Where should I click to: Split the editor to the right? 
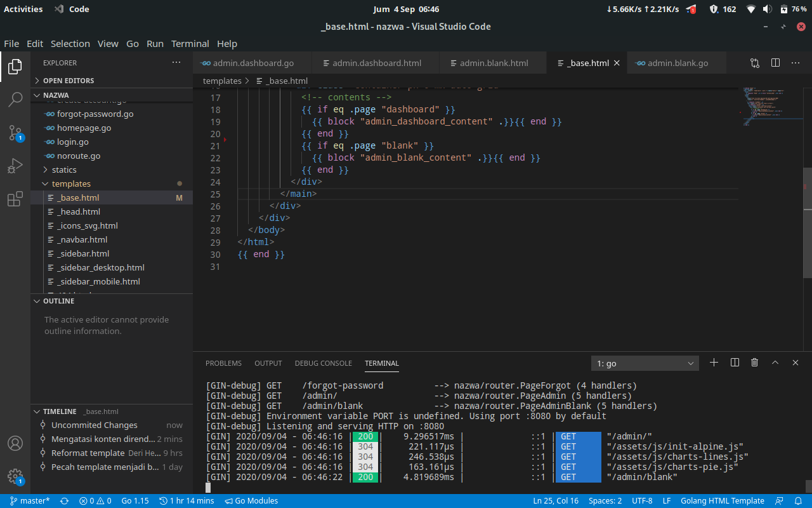pyautogui.click(x=775, y=63)
